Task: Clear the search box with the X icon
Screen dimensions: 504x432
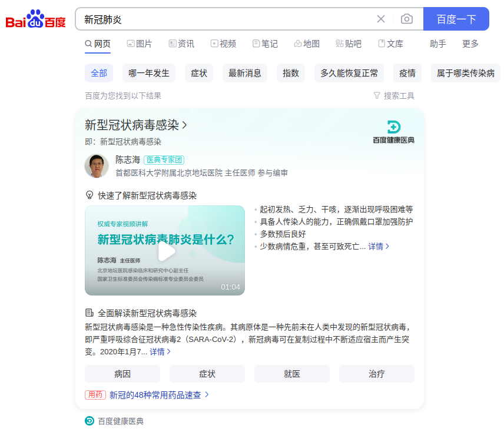Action: [381, 19]
